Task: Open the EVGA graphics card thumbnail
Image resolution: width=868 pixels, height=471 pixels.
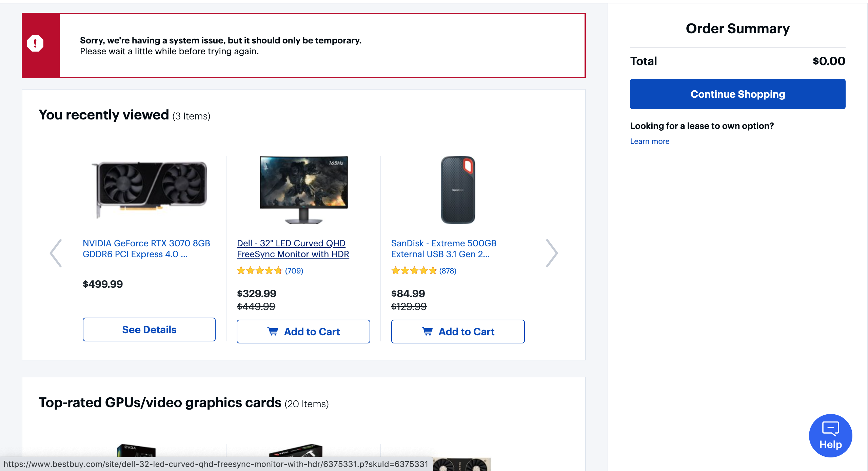Action: pos(136,450)
